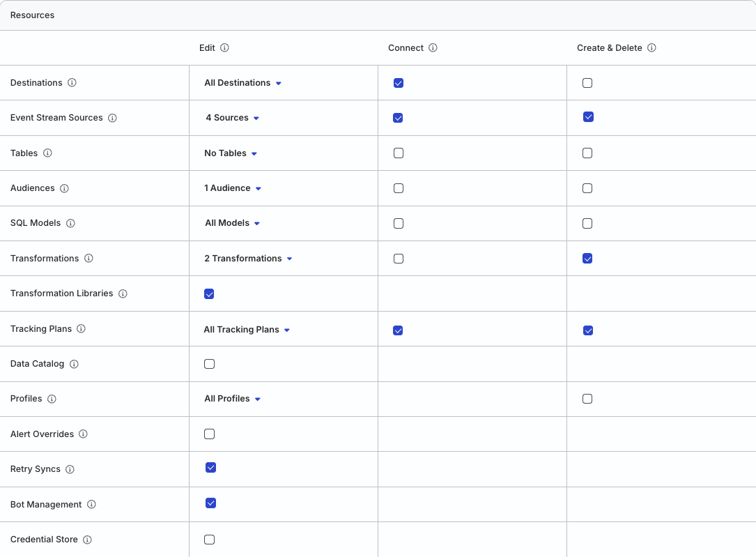
Task: Uncheck Create & Delete for Tracking Plans
Action: 588,330
